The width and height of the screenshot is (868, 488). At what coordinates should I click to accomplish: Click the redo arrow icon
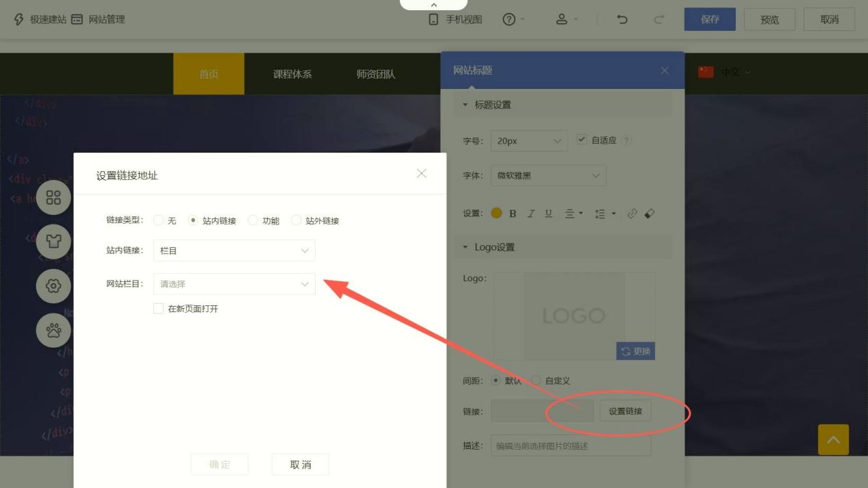(659, 19)
